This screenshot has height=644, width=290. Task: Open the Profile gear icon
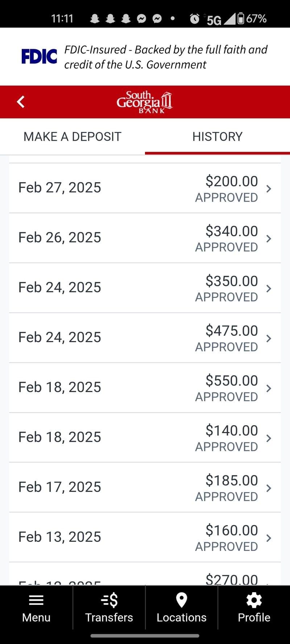(x=254, y=600)
